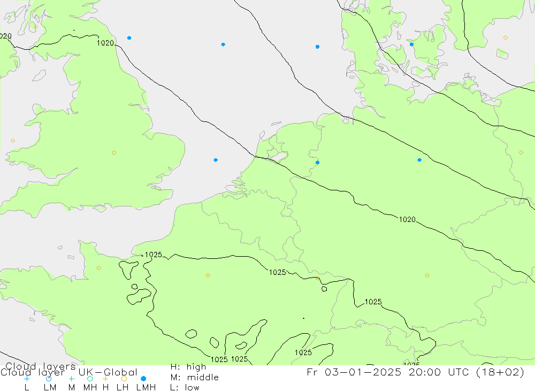Viewport: 535px width, 392px height.
Task: Click the 1020 isobar label in Germany
Action: pyautogui.click(x=407, y=219)
